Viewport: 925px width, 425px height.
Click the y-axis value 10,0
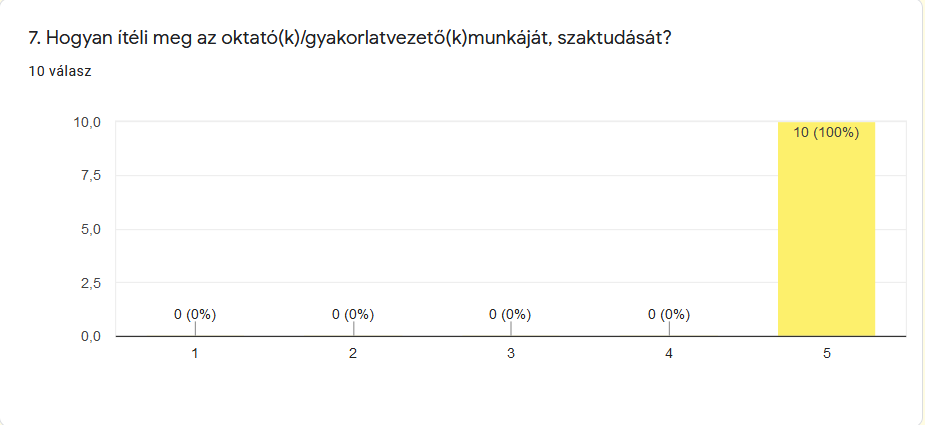click(87, 122)
